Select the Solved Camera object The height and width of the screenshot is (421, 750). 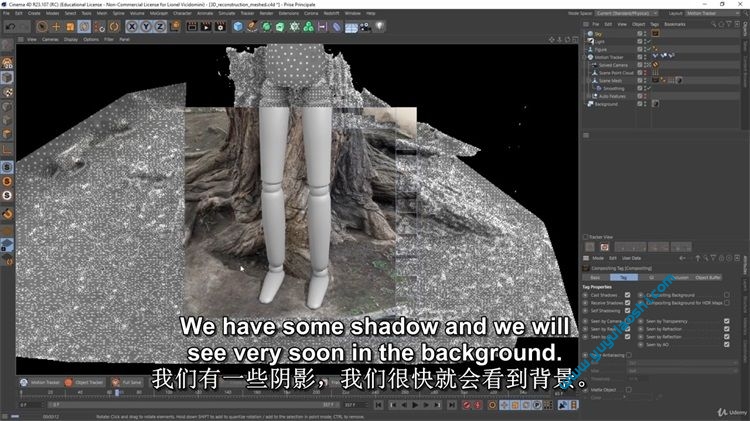(x=613, y=65)
